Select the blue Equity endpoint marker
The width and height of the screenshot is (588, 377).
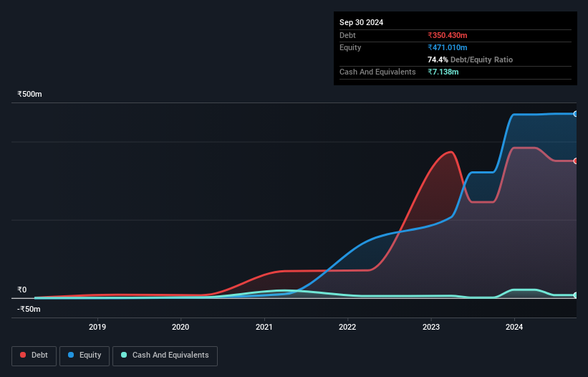576,114
